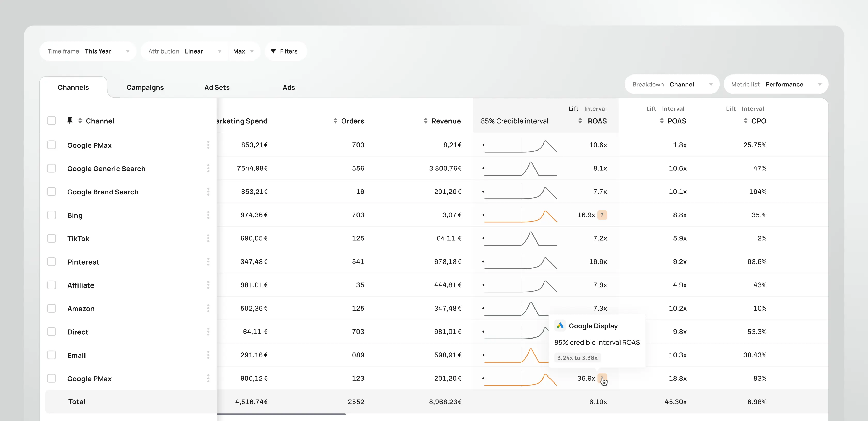Image resolution: width=868 pixels, height=421 pixels.
Task: Check the Google Generic Search row checkbox
Action: (52, 168)
